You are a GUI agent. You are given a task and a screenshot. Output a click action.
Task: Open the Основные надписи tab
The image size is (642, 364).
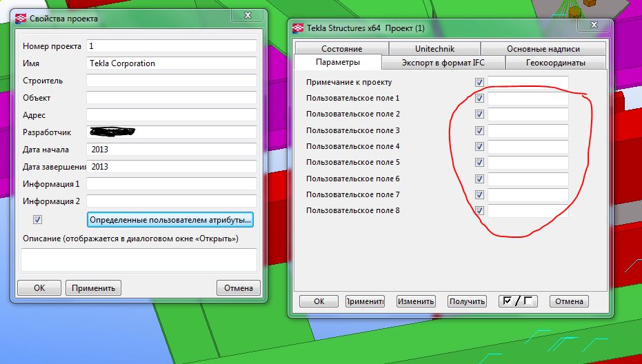click(543, 49)
